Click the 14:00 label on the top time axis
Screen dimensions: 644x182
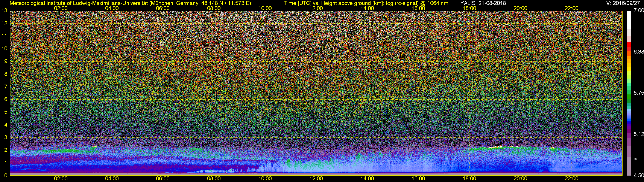(x=367, y=8)
